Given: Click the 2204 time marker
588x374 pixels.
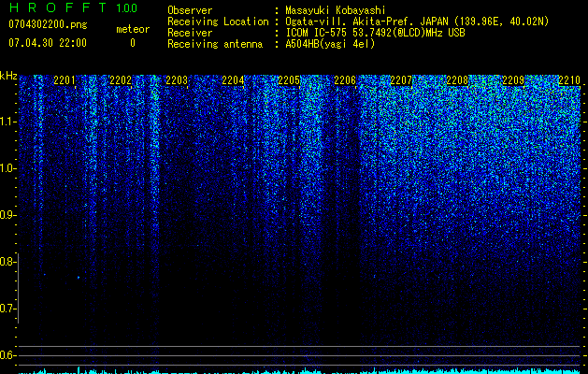Looking at the screenshot, I should [233, 80].
